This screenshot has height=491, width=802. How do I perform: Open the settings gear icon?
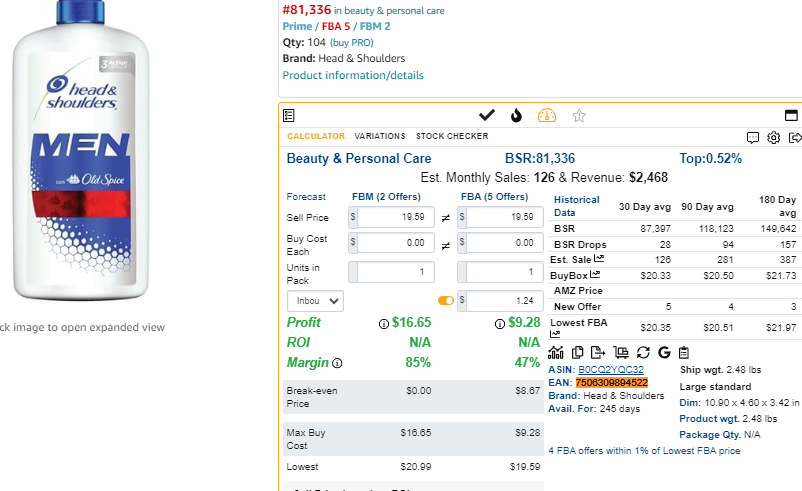[773, 138]
